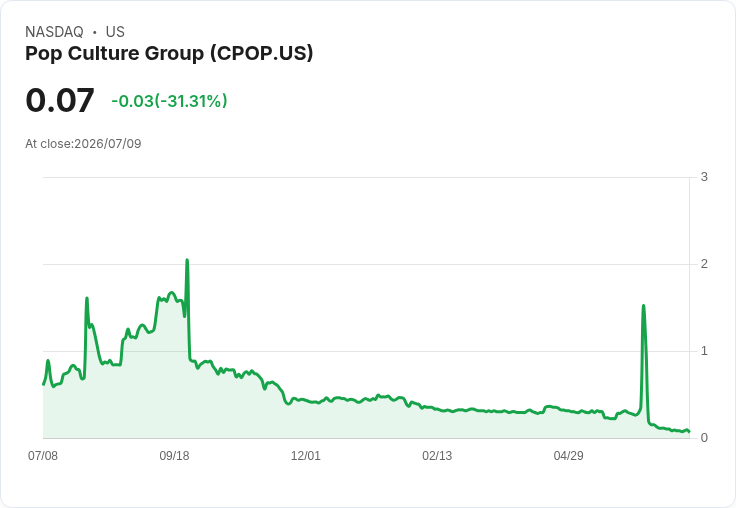The image size is (736, 508).
Task: Click the 04/29 date axis label
Action: [568, 455]
